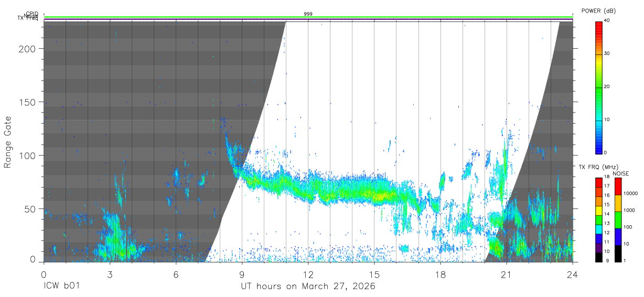
Task: Click the "POWER (dB)" legend title
Action: [x=598, y=11]
